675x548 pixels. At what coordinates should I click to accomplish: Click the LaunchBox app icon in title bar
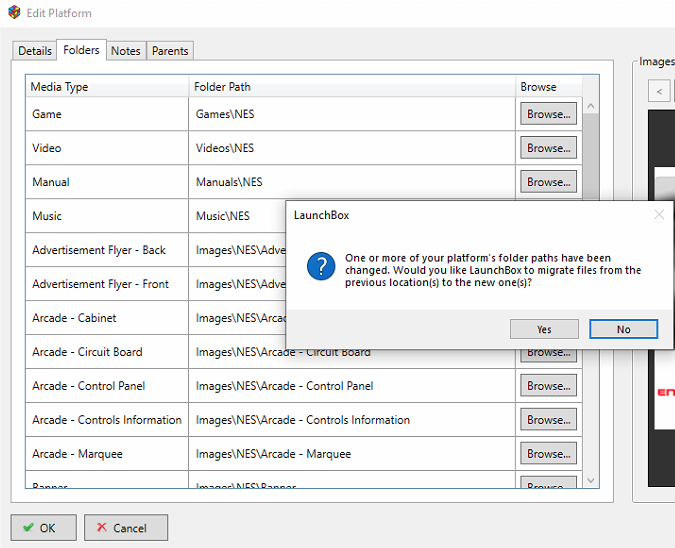[x=14, y=12]
